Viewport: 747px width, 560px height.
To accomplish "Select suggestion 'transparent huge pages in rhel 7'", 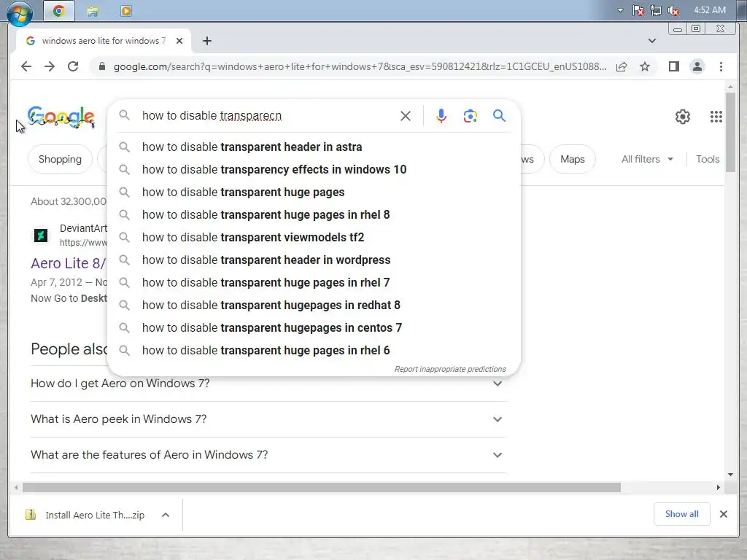I will (314, 283).
